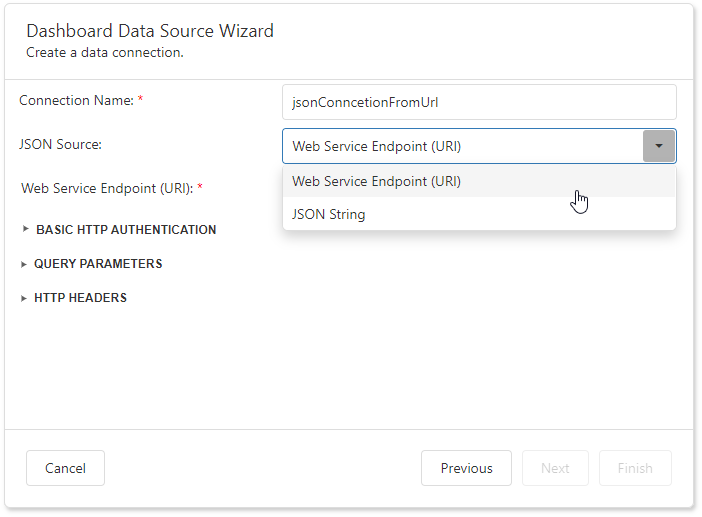Choose Web Service Endpoint (URI) from list
This screenshot has height=517, width=702.
click(x=377, y=182)
